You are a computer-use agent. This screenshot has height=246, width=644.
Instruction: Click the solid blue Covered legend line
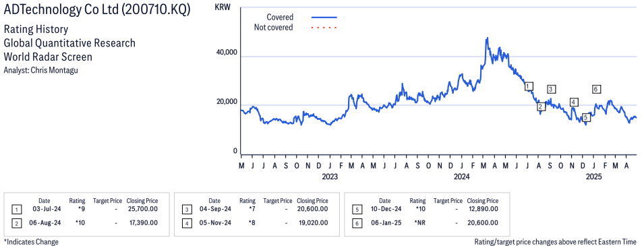324,18
